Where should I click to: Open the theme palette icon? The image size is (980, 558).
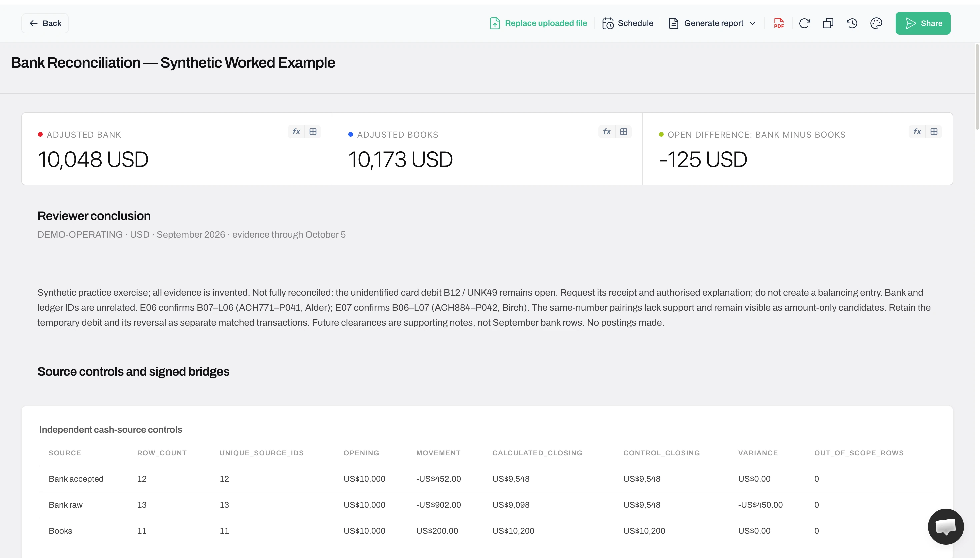pyautogui.click(x=876, y=23)
